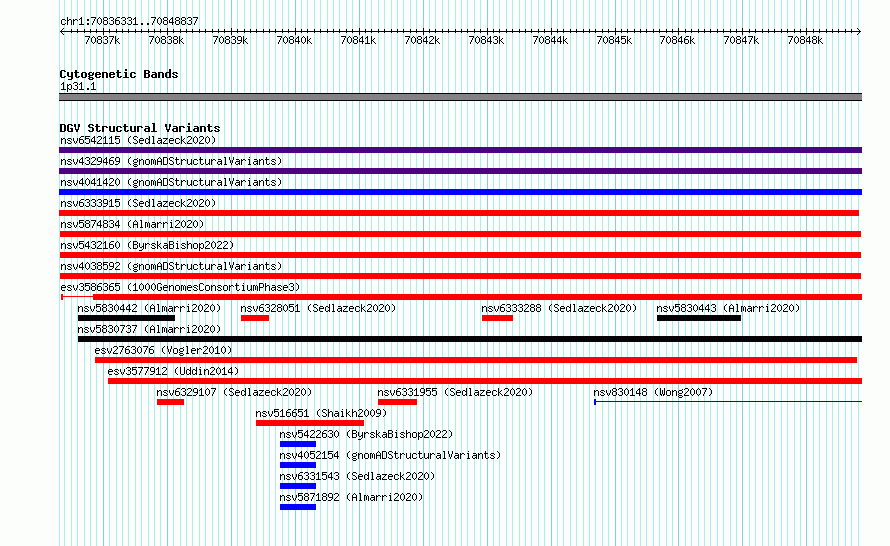This screenshot has height=546, width=890.
Task: Click the black nsv5830442 variant bar
Action: [126, 318]
